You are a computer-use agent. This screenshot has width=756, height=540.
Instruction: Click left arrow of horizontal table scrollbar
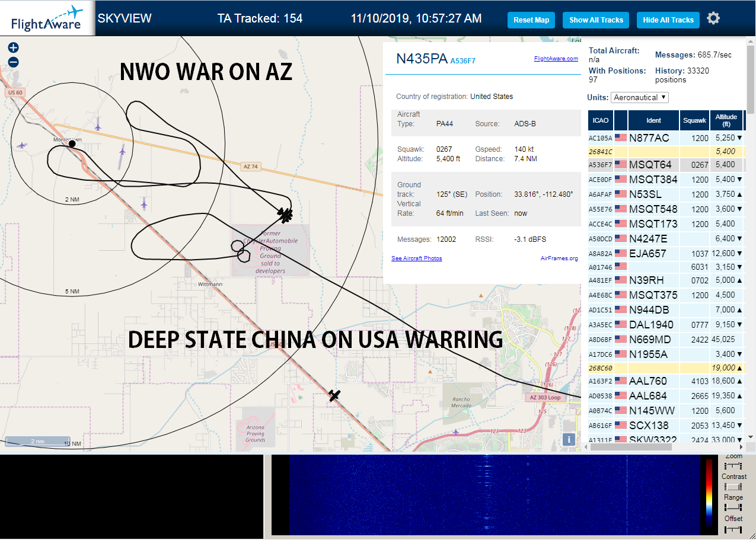[586, 447]
